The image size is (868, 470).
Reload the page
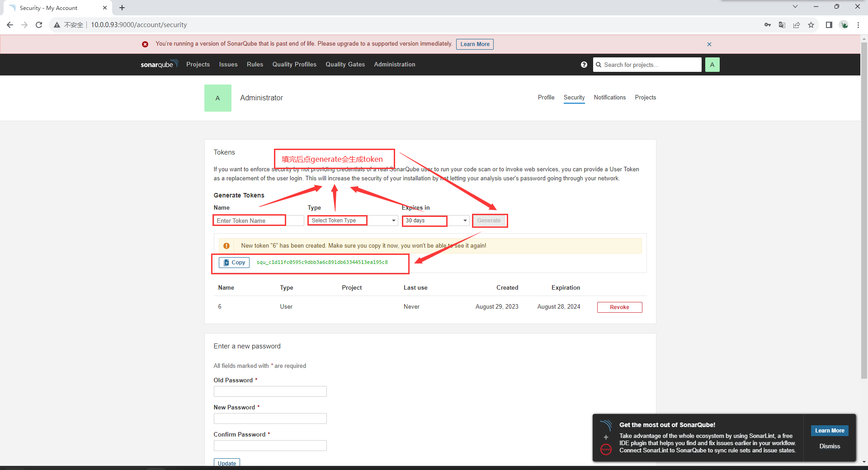click(x=39, y=25)
